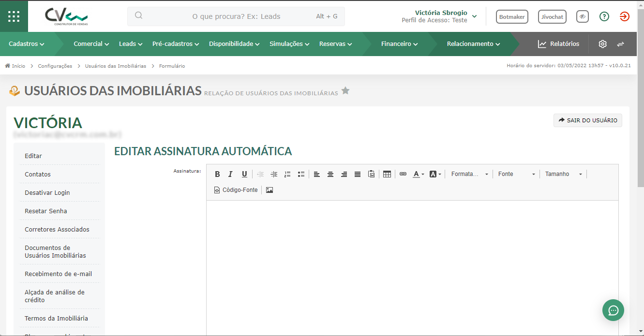Open the background color picker
The height and width of the screenshot is (336, 644).
coord(435,174)
